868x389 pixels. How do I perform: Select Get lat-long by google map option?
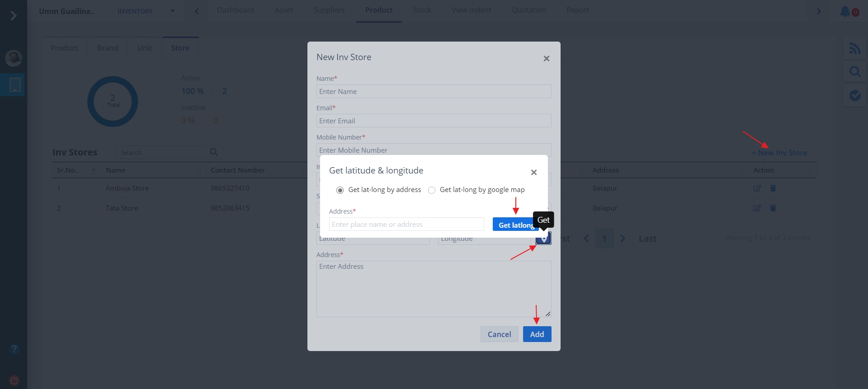click(x=432, y=190)
